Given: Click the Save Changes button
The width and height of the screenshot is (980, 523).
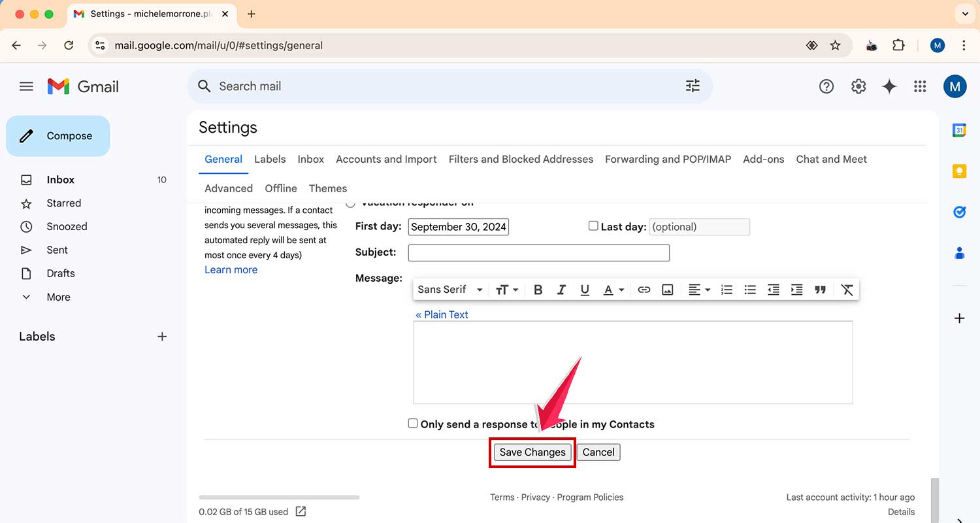Looking at the screenshot, I should coord(532,452).
